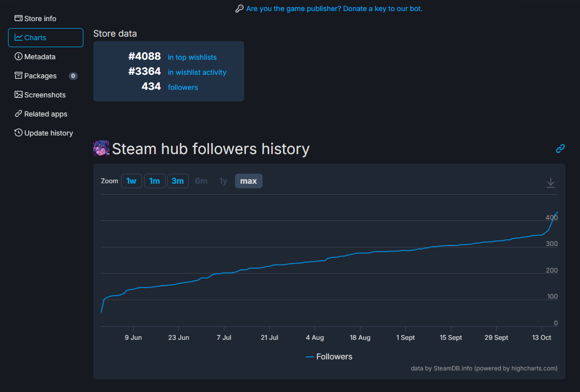Image resolution: width=580 pixels, height=392 pixels.
Task: Click the 'Steam hub followers history' heading
Action: click(210, 149)
